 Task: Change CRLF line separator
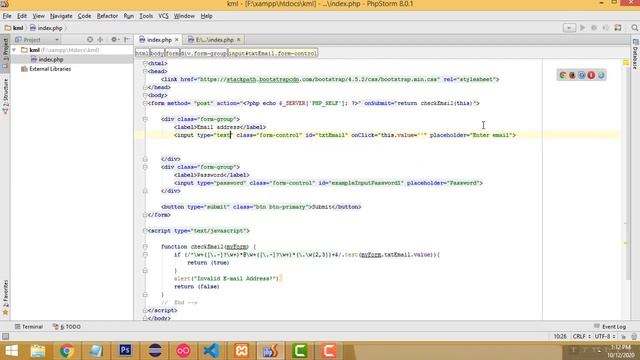coord(581,336)
